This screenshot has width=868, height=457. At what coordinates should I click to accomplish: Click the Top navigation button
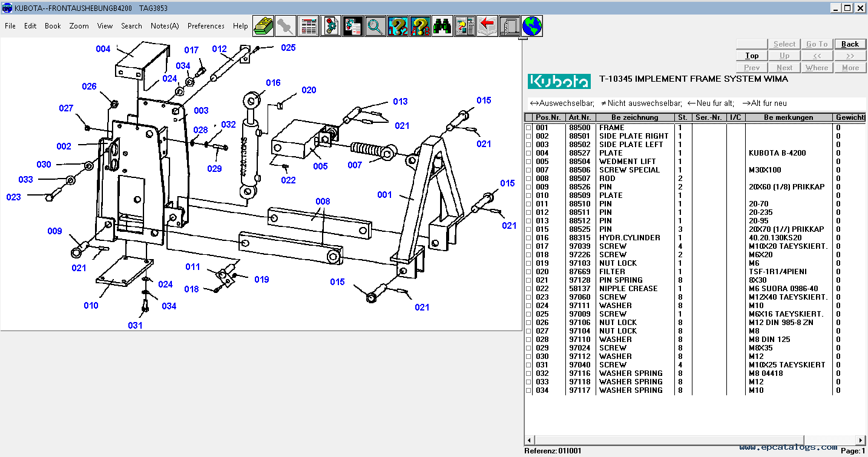pos(752,56)
